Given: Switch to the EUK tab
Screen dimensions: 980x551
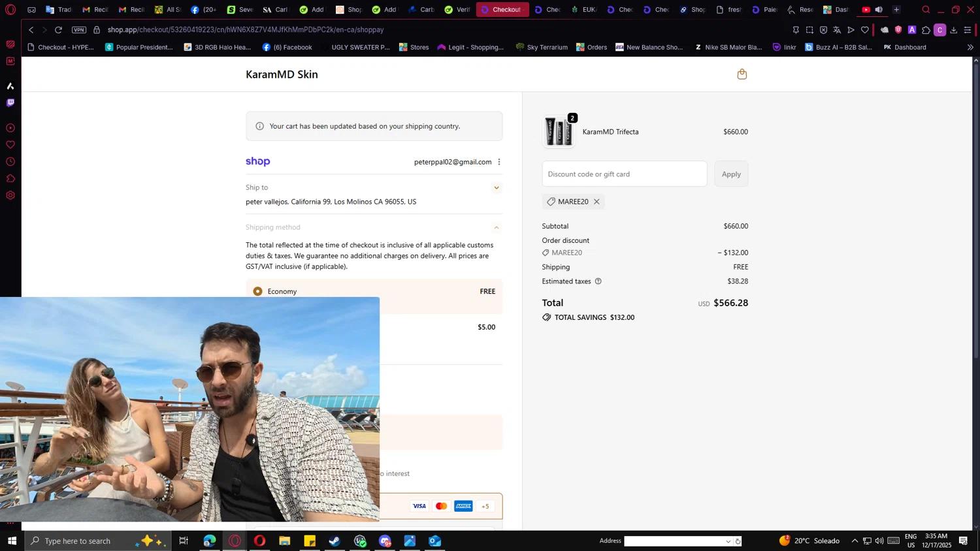Looking at the screenshot, I should click(583, 10).
